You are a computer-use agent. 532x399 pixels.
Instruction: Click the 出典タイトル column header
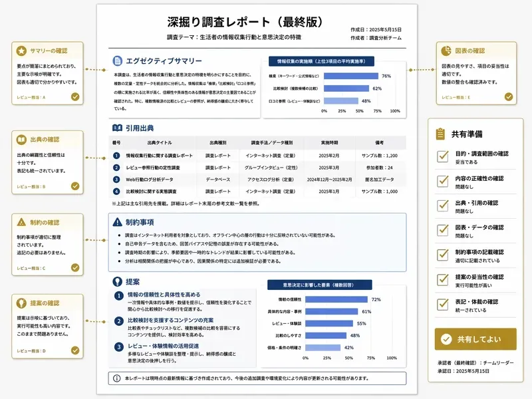160,143
